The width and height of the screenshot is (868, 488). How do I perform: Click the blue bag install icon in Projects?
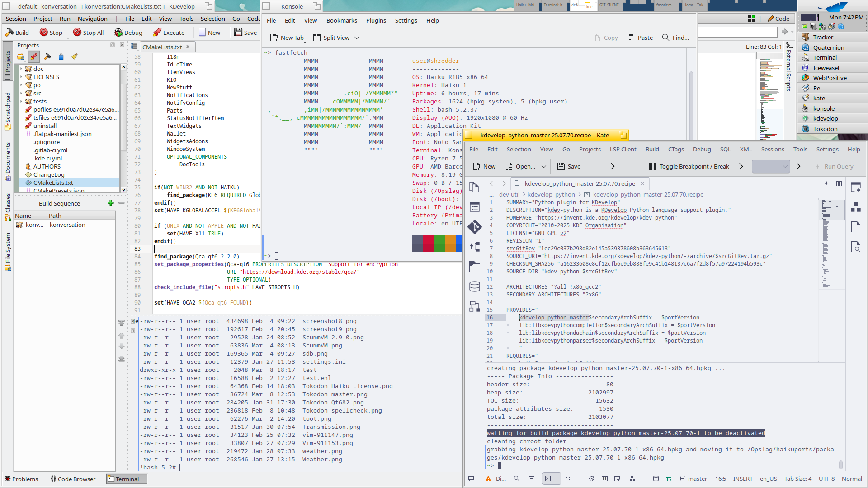[x=61, y=56]
